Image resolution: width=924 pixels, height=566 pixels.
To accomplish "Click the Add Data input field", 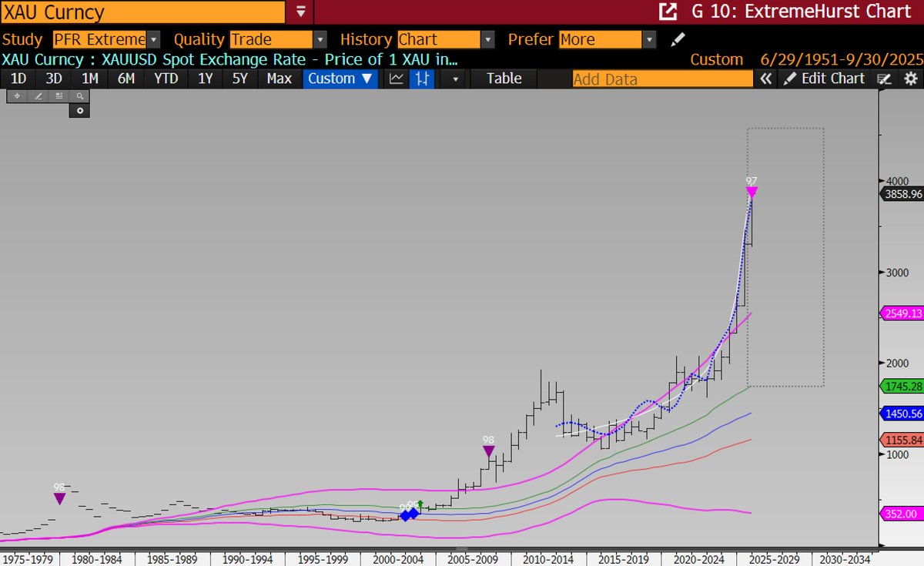I will point(662,79).
